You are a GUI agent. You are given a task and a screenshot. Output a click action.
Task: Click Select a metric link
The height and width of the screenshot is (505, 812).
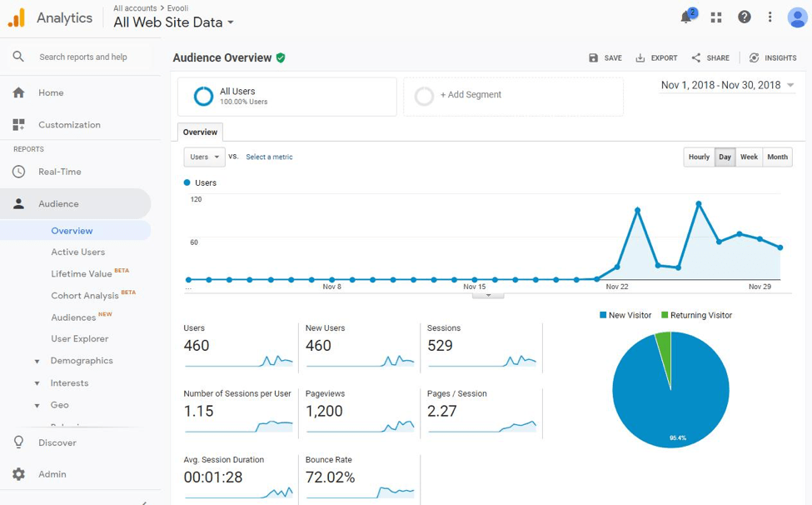[x=269, y=157]
